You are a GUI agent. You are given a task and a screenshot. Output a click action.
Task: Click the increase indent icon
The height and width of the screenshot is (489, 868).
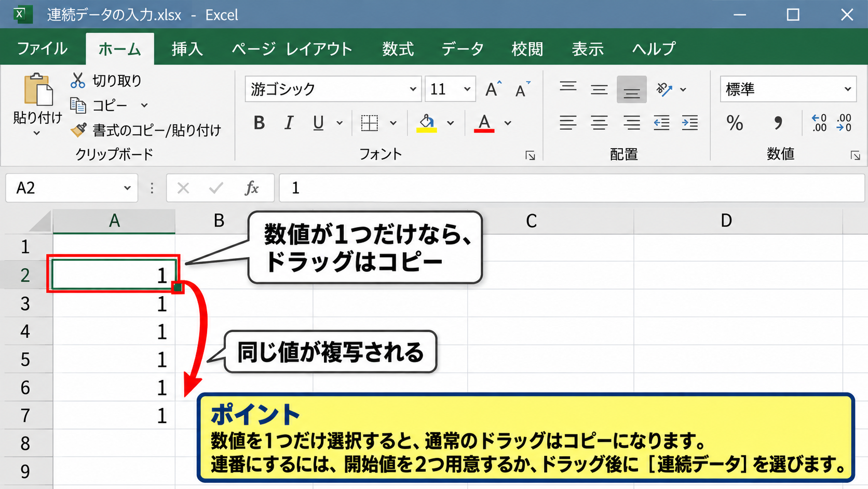click(x=690, y=123)
